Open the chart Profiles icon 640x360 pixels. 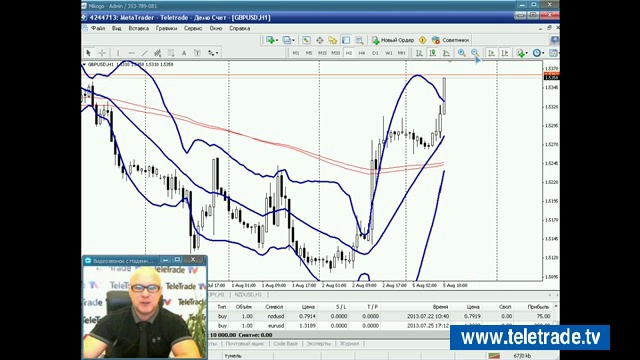tap(287, 40)
